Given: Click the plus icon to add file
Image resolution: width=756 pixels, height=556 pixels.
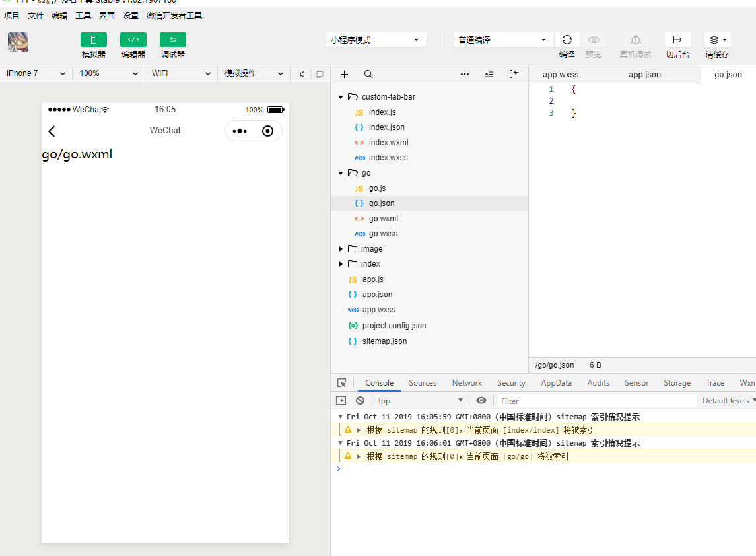Looking at the screenshot, I should coord(344,74).
